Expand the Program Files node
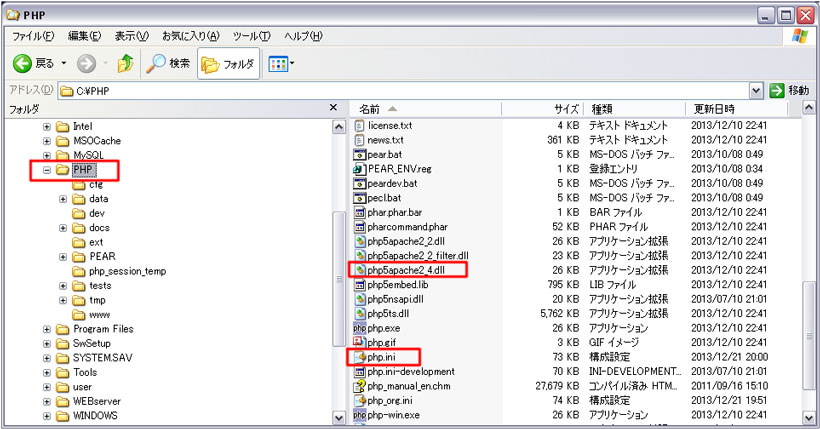The image size is (820, 429). point(47,330)
